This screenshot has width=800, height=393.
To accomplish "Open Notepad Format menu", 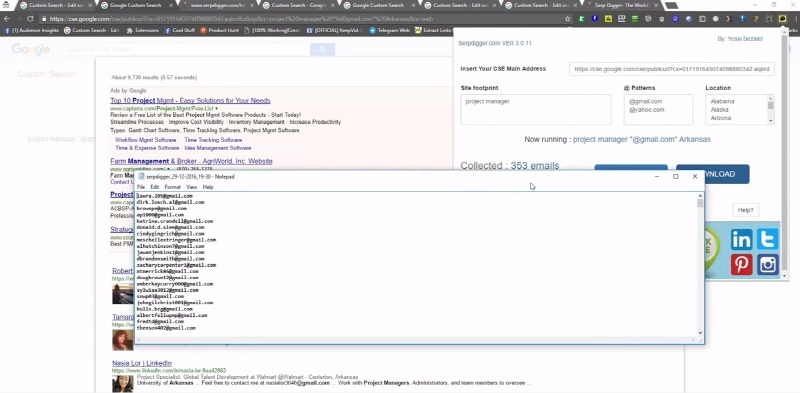I will point(172,187).
